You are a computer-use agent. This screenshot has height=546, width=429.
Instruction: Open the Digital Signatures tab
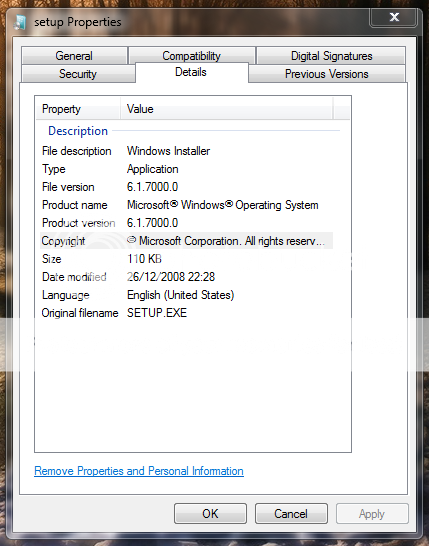pyautogui.click(x=331, y=56)
